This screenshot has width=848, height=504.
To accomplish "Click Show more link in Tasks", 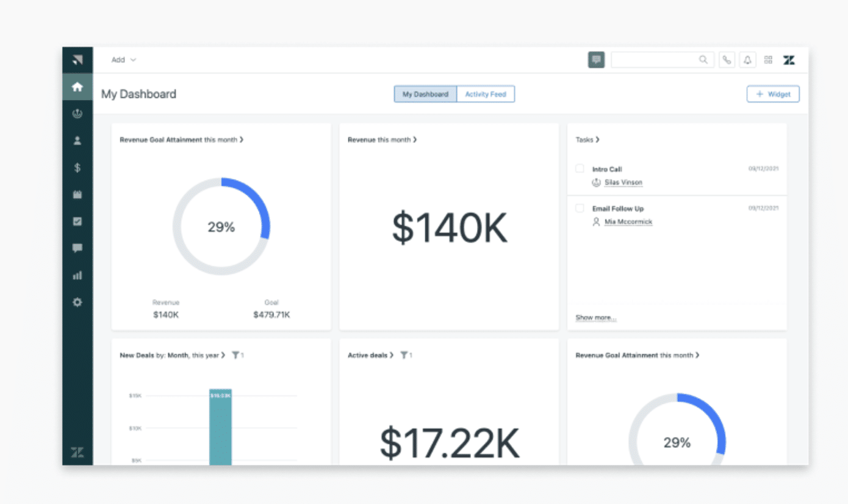I will [596, 318].
